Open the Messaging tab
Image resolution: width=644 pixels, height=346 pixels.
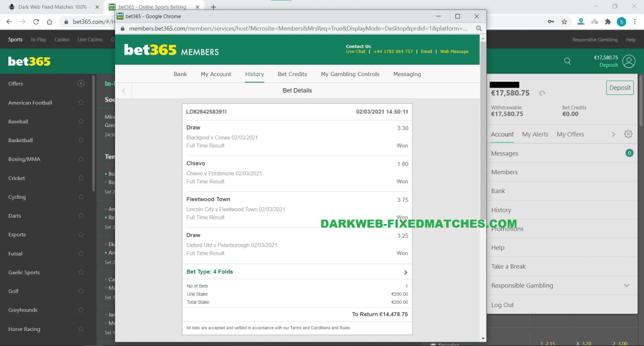[x=407, y=74]
